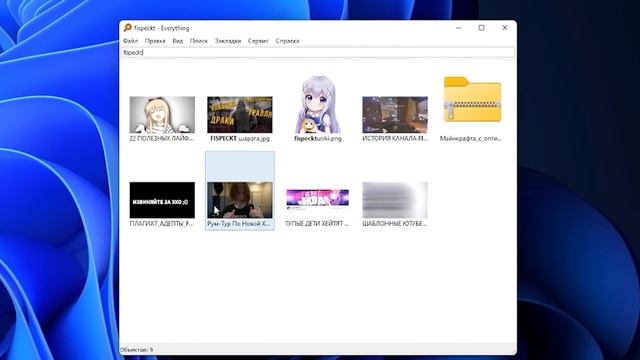Open the Правка menu
This screenshot has width=640, height=360.
155,41
